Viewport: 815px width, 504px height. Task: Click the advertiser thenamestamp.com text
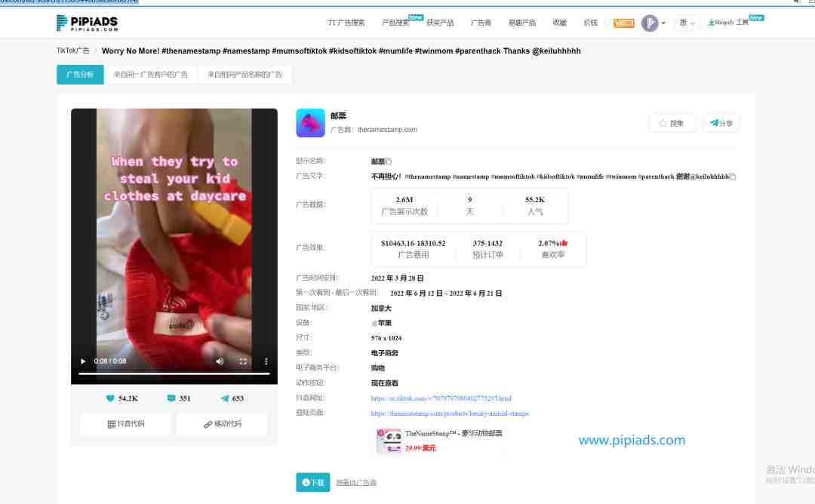387,129
